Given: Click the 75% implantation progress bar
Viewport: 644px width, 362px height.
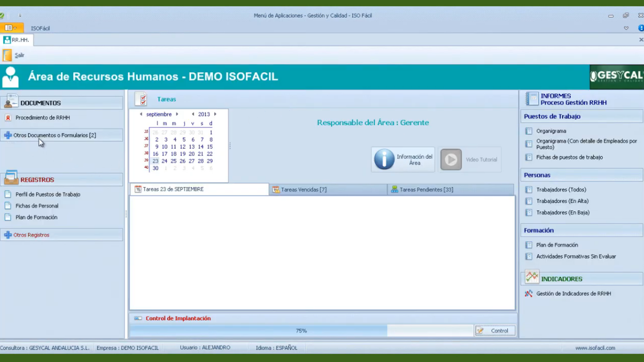Looking at the screenshot, I should [301, 330].
